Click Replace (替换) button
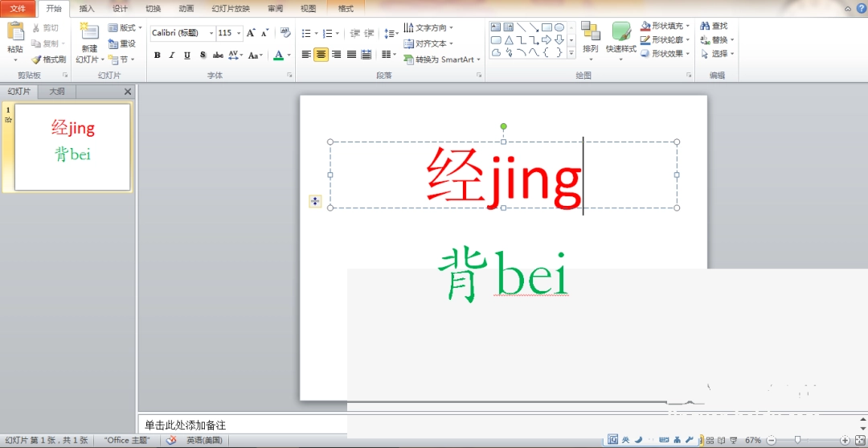This screenshot has width=868, height=448. point(717,40)
